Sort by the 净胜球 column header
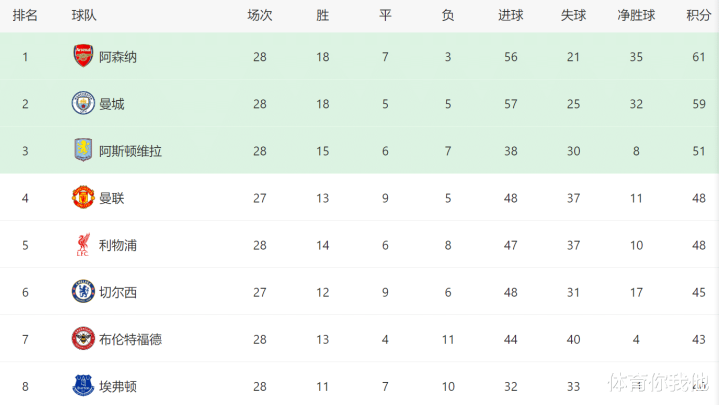Image resolution: width=719 pixels, height=405 pixels. pos(635,15)
